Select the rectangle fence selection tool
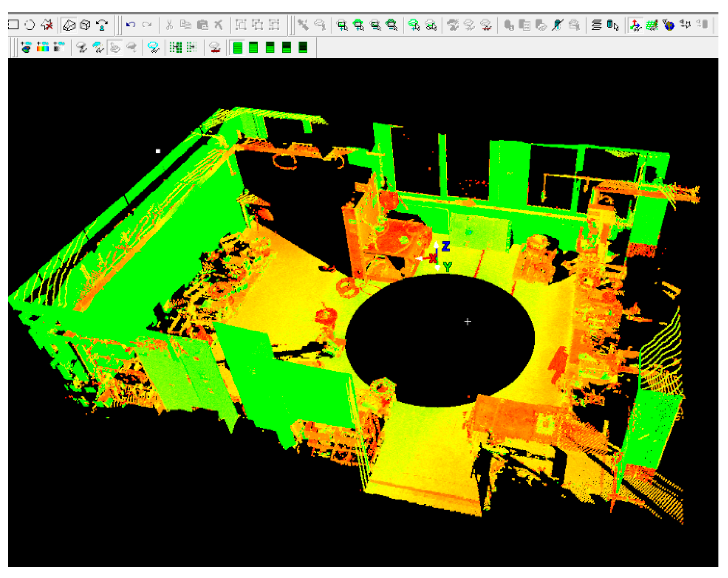Viewport: 728px width, 578px height. (13, 25)
